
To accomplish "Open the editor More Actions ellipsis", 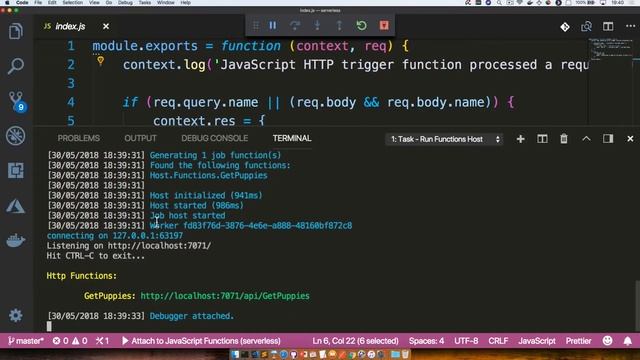I will point(630,26).
